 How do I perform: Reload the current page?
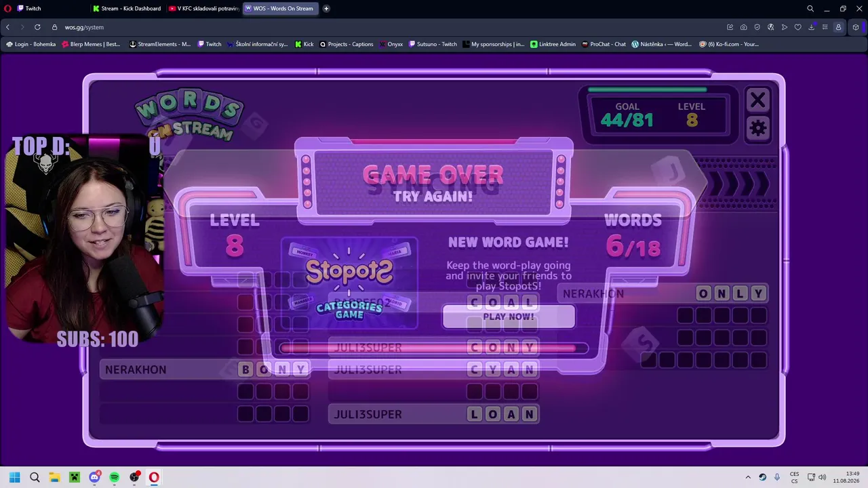click(x=37, y=27)
